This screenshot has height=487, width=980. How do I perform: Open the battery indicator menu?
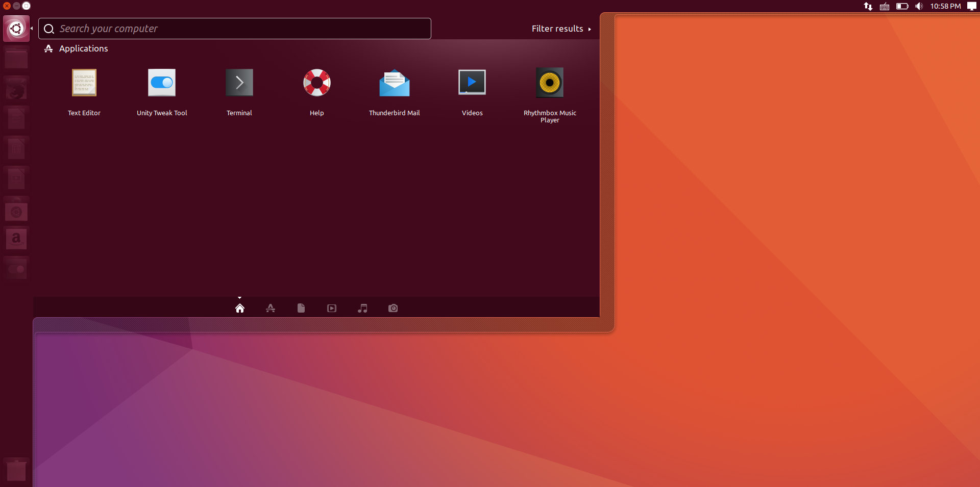pyautogui.click(x=902, y=6)
